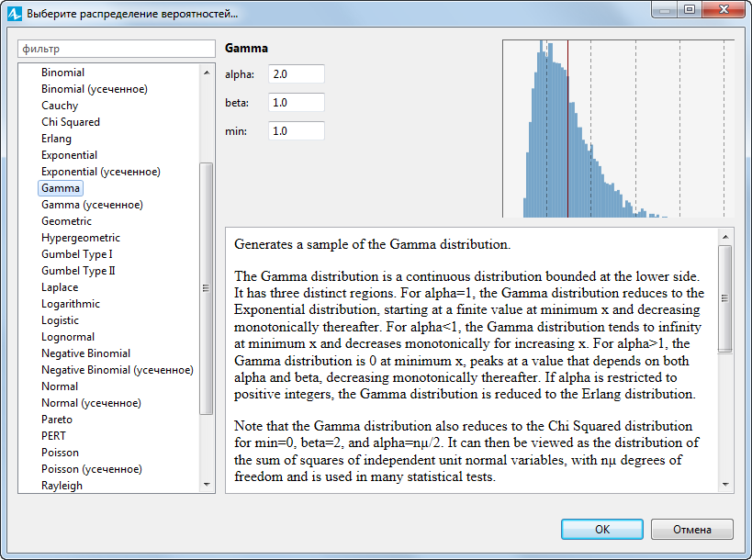Maximize the dialog window
Screen dimensions: 752x560
click(690, 9)
